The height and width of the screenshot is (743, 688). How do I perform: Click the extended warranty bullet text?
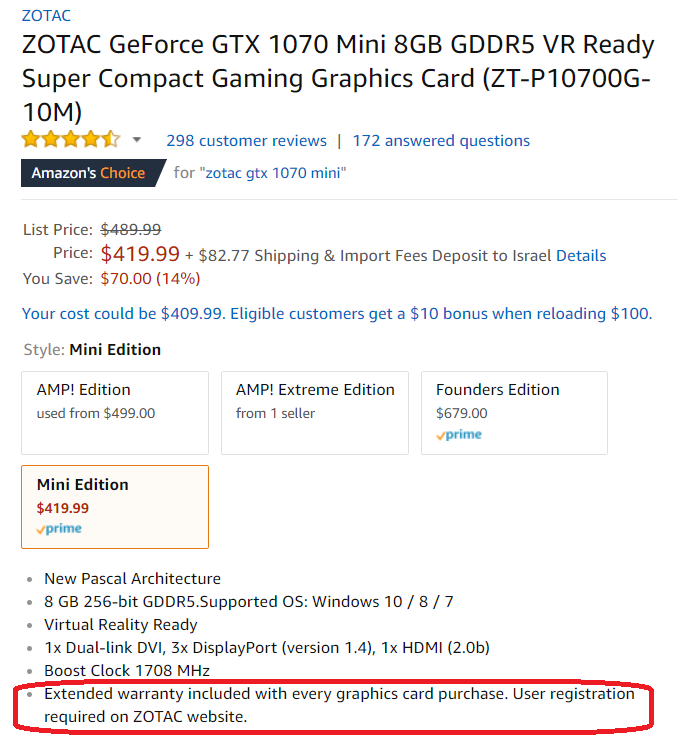coord(339,705)
